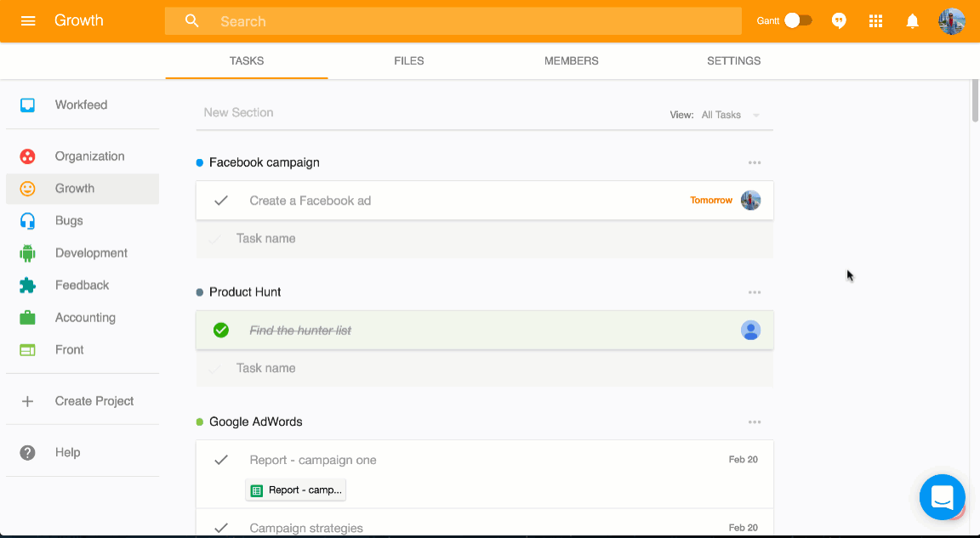Click the blue Facebook campaign color dot

click(x=200, y=163)
